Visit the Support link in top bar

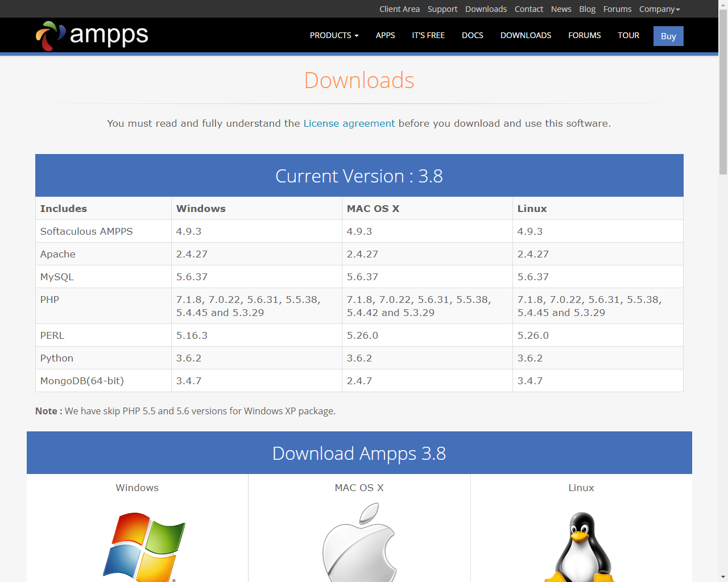(x=442, y=9)
